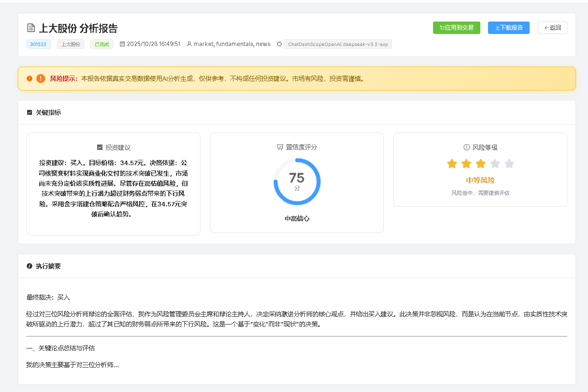Click the first gold star in 风险等级
Image resolution: width=588 pixels, height=392 pixels.
[452, 164]
